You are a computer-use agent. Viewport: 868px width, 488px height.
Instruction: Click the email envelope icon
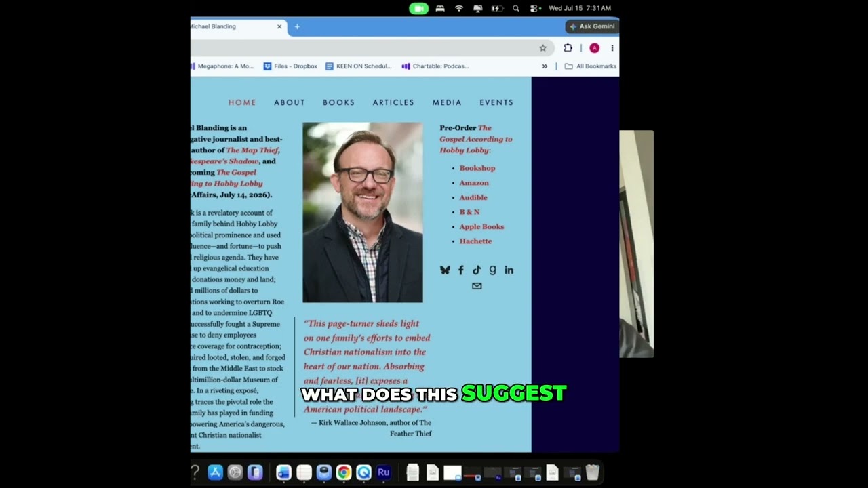pyautogui.click(x=477, y=286)
